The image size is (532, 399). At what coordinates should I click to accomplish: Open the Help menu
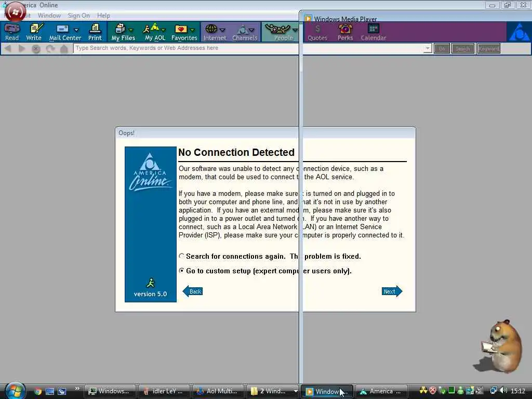coord(103,16)
